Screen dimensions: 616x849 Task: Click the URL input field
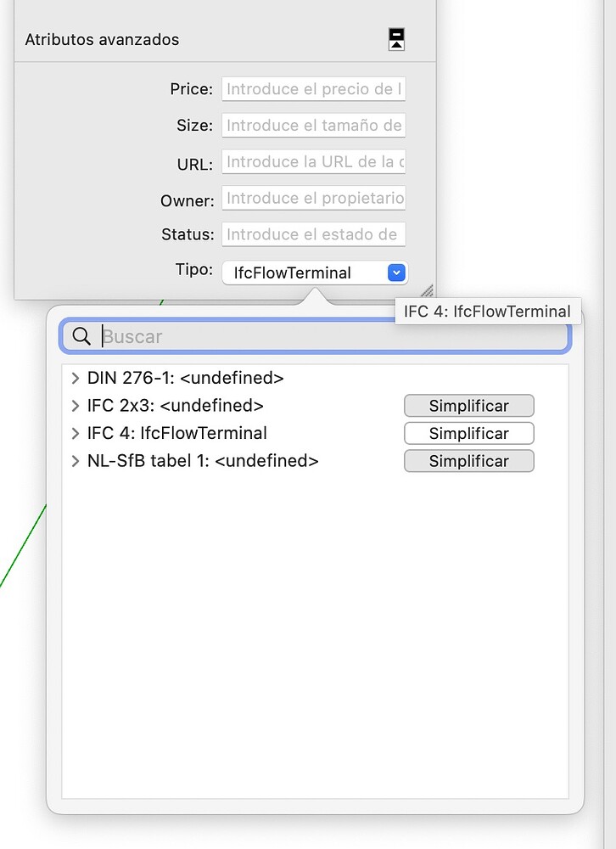(x=313, y=161)
